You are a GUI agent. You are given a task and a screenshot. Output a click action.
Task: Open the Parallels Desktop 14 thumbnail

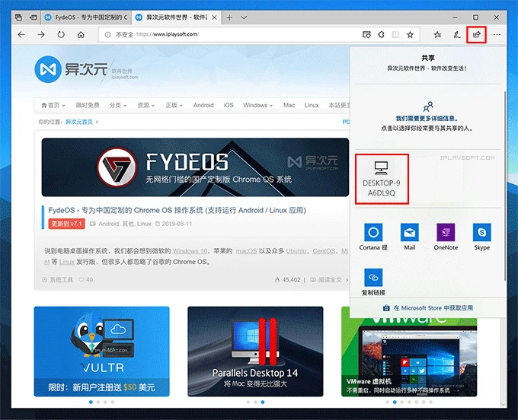click(x=255, y=352)
